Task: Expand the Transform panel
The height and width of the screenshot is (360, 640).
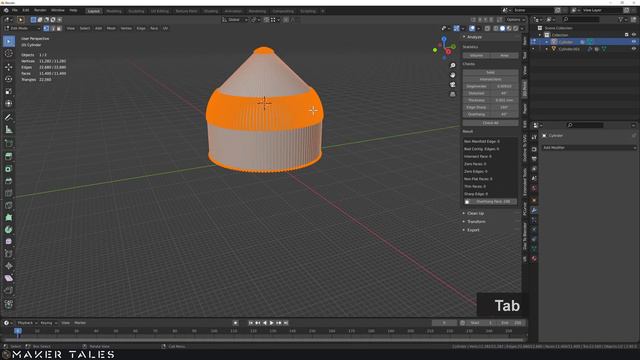Action: tap(476, 222)
